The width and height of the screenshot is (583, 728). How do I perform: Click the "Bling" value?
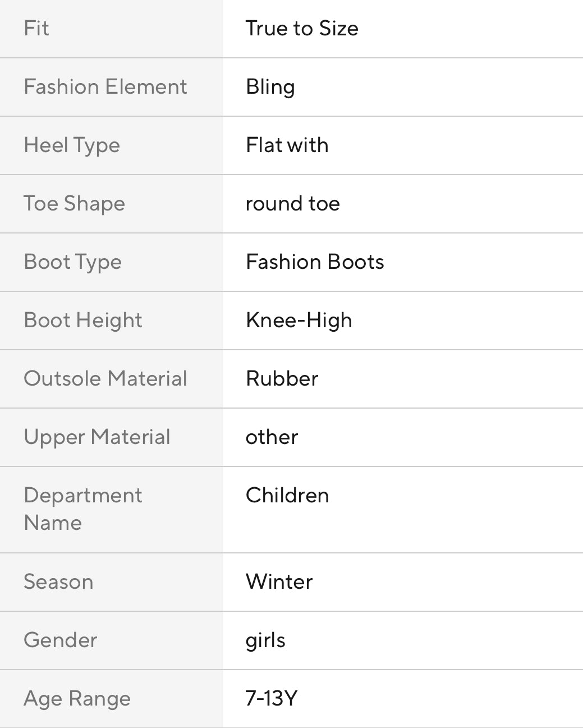(270, 87)
